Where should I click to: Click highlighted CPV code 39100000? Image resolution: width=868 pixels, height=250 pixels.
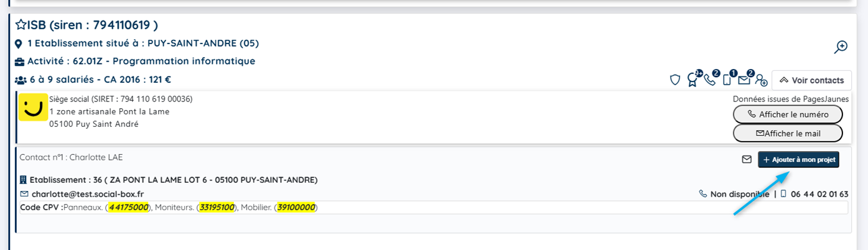coord(296,208)
